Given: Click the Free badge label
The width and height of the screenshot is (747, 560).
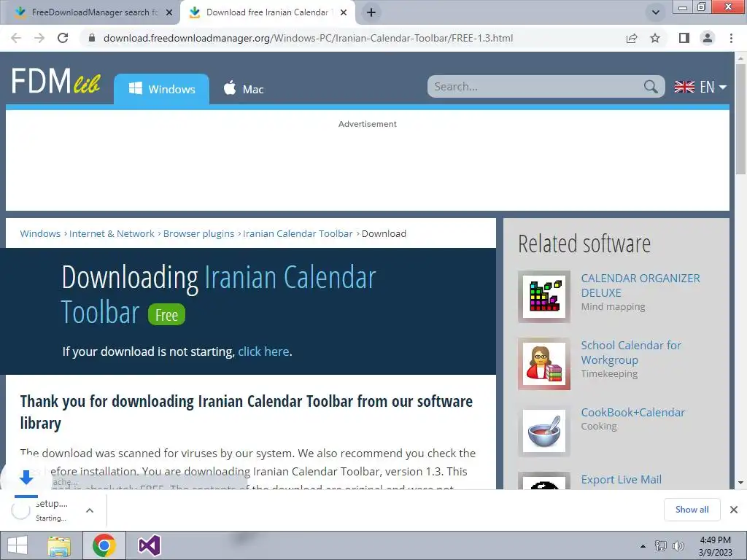Looking at the screenshot, I should click(x=166, y=315).
